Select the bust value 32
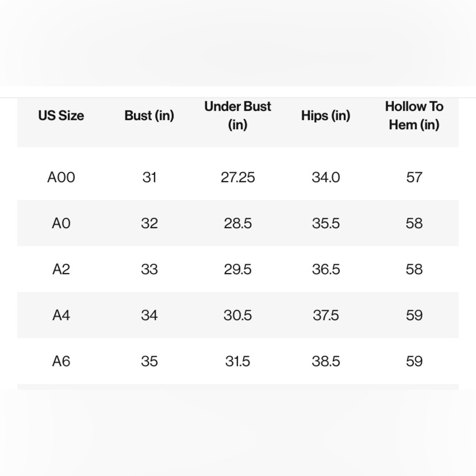The image size is (476, 476). (x=149, y=223)
